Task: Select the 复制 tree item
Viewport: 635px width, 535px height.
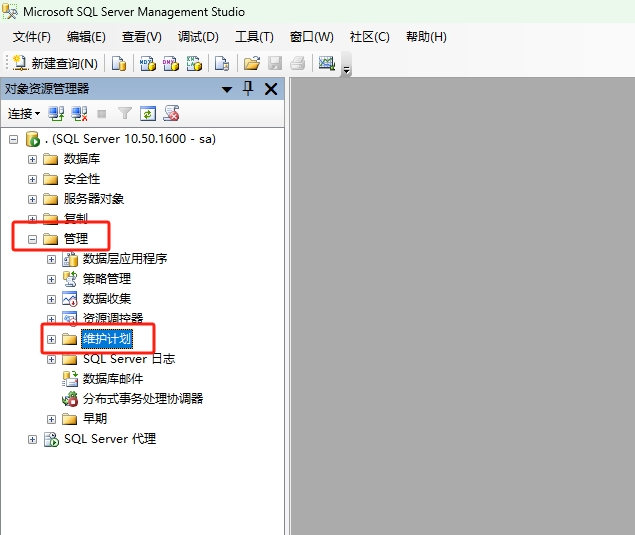Action: 76,218
